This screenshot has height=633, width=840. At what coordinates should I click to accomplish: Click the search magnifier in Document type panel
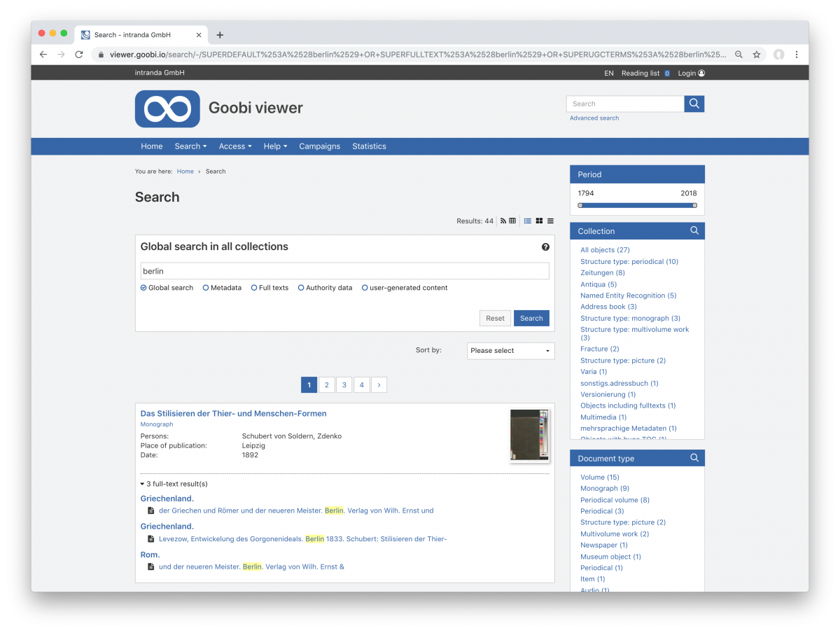(694, 457)
